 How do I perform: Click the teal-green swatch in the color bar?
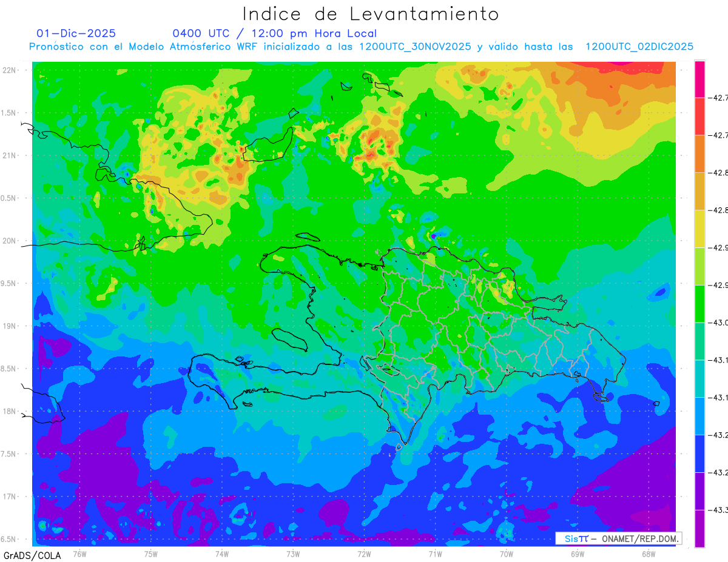pyautogui.click(x=699, y=341)
